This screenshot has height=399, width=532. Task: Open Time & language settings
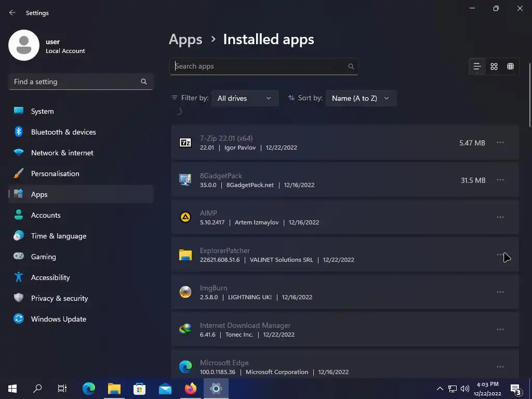(x=81, y=236)
